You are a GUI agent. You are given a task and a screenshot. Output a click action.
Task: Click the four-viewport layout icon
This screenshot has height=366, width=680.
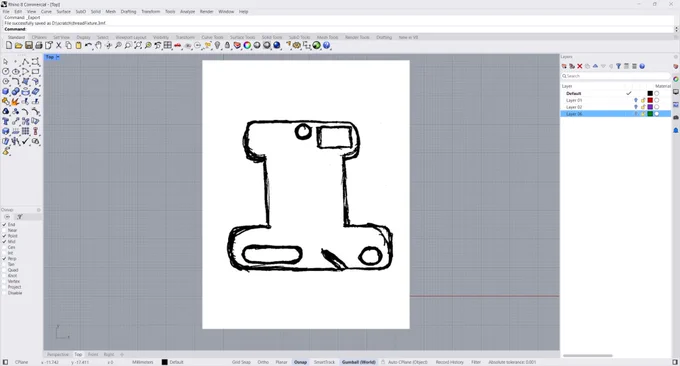168,45
